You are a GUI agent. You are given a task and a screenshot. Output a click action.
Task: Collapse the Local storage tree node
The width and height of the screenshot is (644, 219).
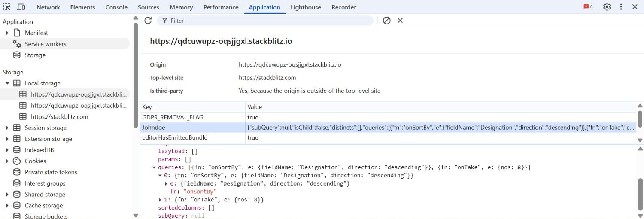[x=7, y=83]
